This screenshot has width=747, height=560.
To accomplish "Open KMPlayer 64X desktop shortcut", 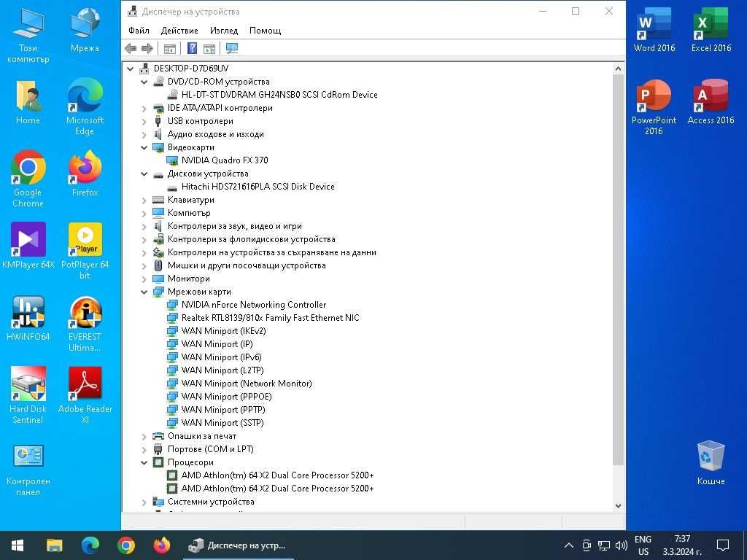I will 28,246.
